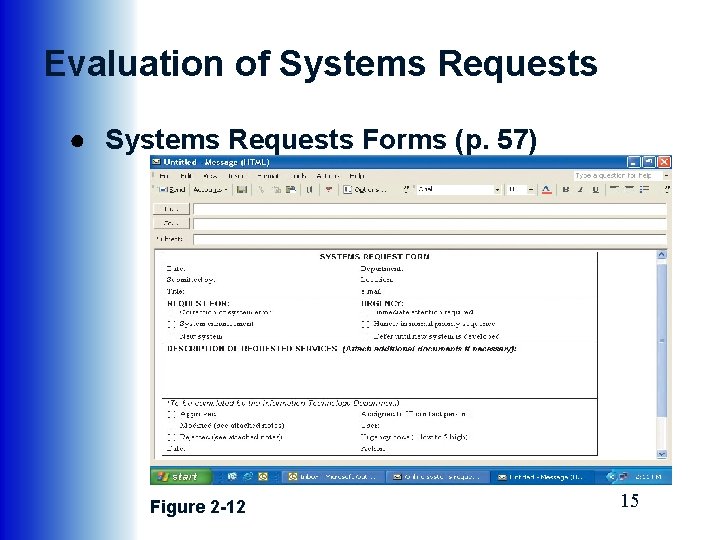Send the message with the Send button
The image size is (720, 540).
171,190
